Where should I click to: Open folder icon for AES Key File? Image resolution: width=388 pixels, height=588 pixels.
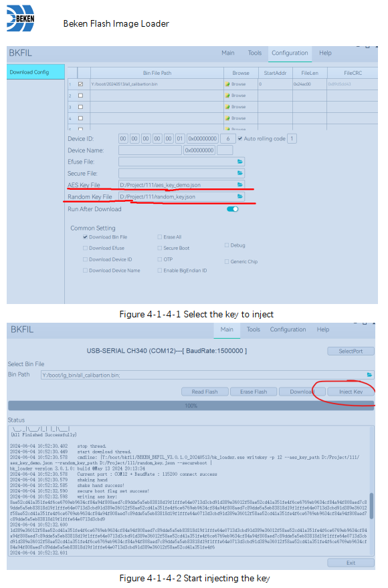[x=239, y=185]
